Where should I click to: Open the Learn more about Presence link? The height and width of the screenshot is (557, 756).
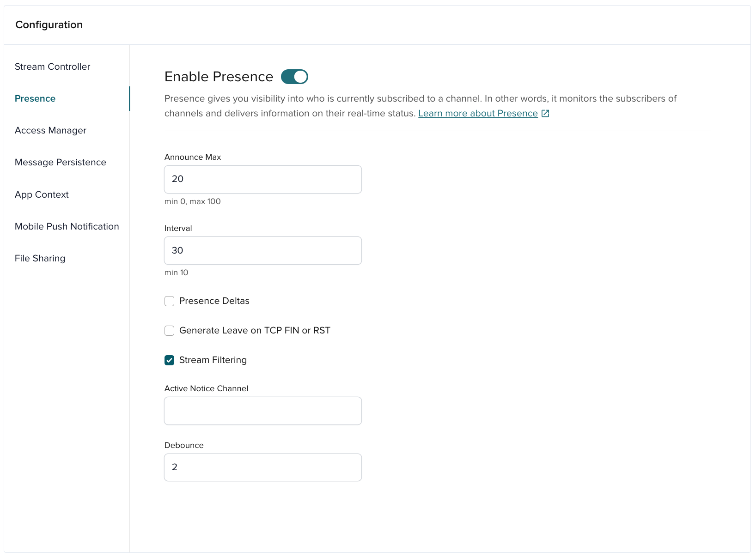(477, 113)
